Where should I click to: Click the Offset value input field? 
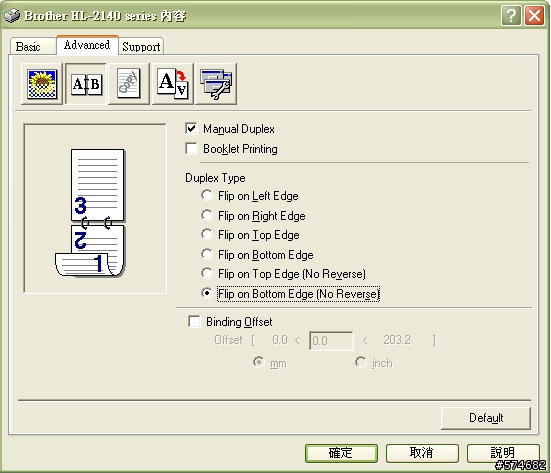point(331,341)
